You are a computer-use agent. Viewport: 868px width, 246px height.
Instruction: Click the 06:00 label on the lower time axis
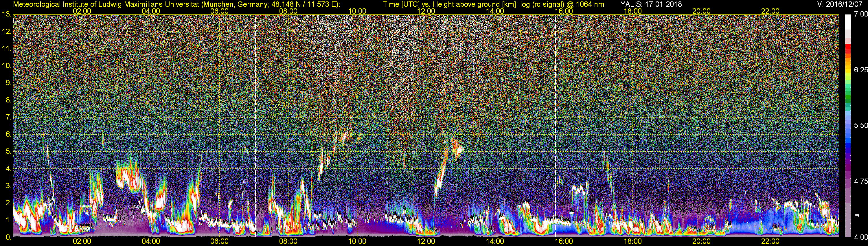click(x=219, y=241)
